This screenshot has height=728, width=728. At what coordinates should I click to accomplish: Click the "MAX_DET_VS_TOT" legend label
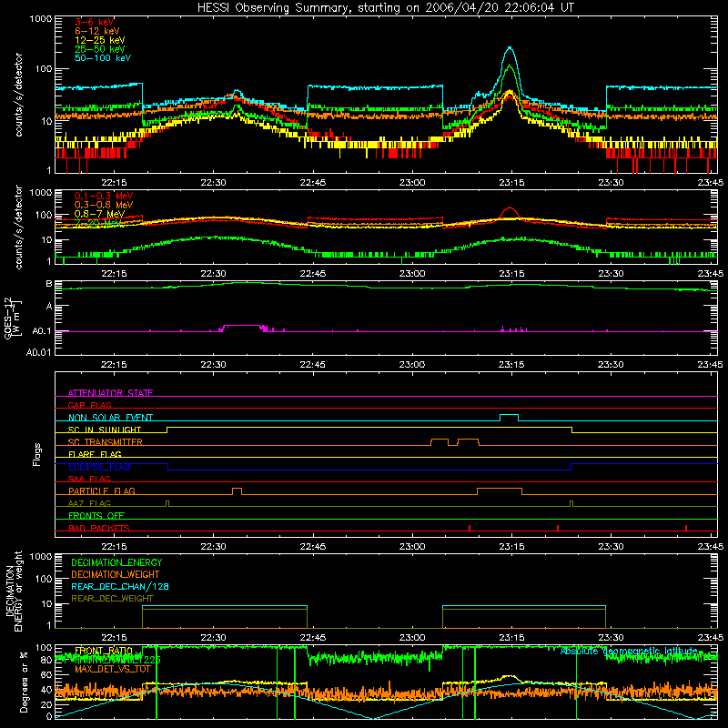113,669
